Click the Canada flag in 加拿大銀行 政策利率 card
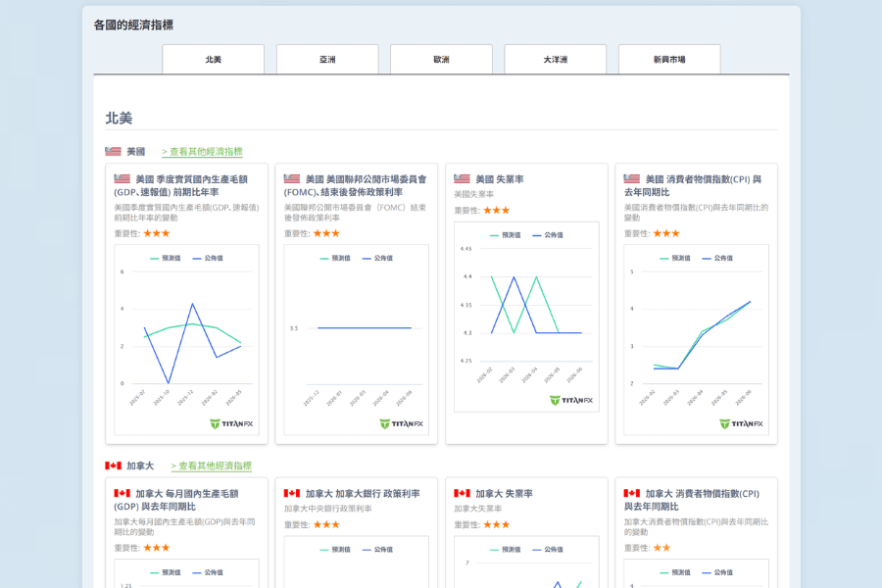 click(292, 493)
